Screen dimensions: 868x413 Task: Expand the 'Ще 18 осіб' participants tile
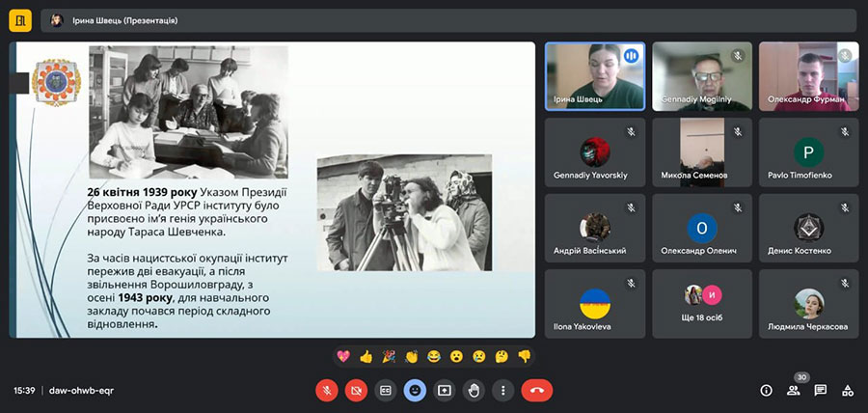coord(702,303)
